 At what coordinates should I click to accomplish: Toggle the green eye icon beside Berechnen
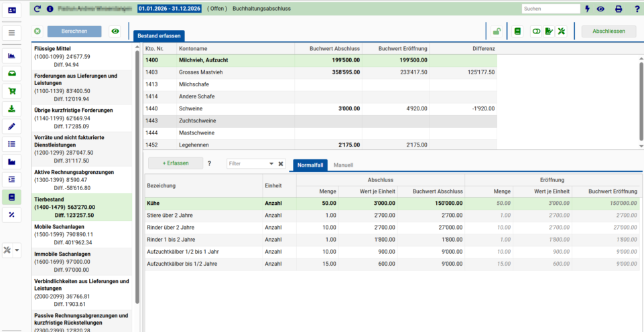pos(115,31)
